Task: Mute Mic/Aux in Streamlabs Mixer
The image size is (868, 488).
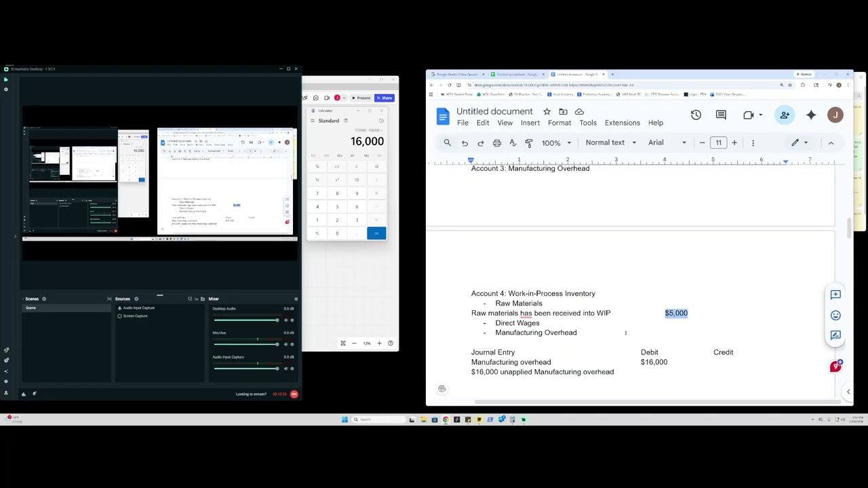Action: 286,344
